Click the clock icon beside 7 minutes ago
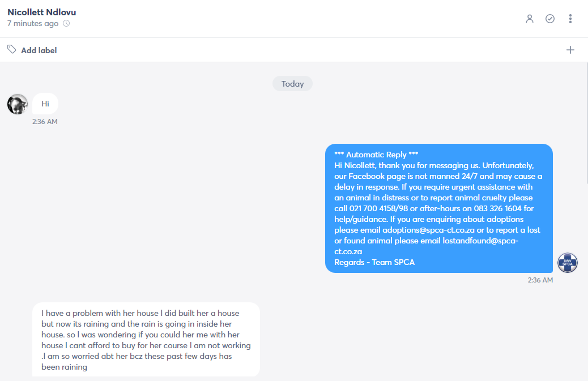Screen dimensions: 588x381 pyautogui.click(x=66, y=23)
